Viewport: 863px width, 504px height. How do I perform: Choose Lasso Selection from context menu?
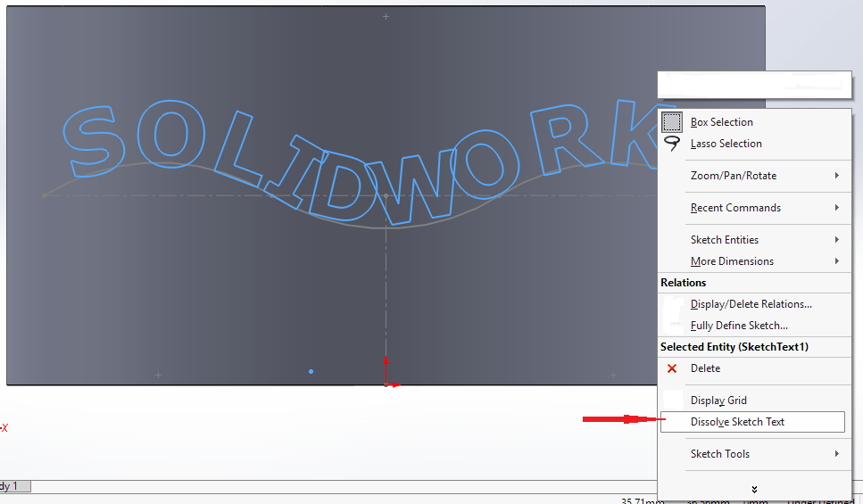(726, 144)
